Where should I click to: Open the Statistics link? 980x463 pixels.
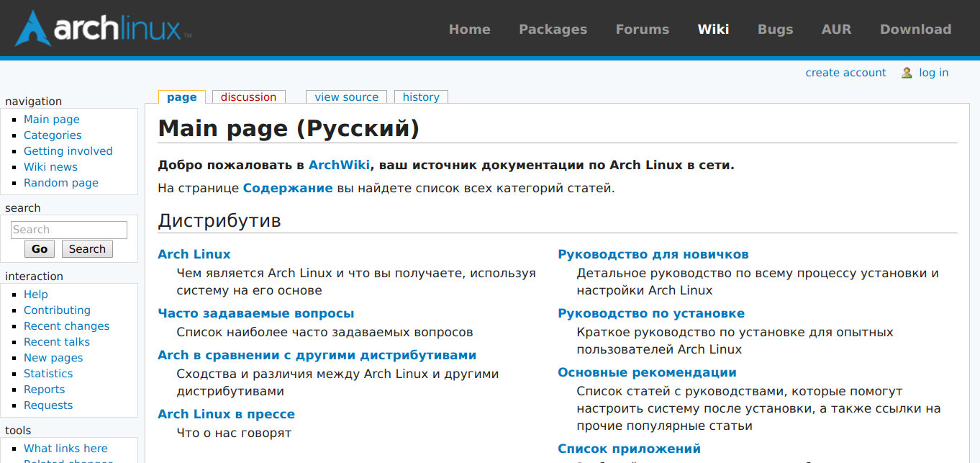pos(48,374)
